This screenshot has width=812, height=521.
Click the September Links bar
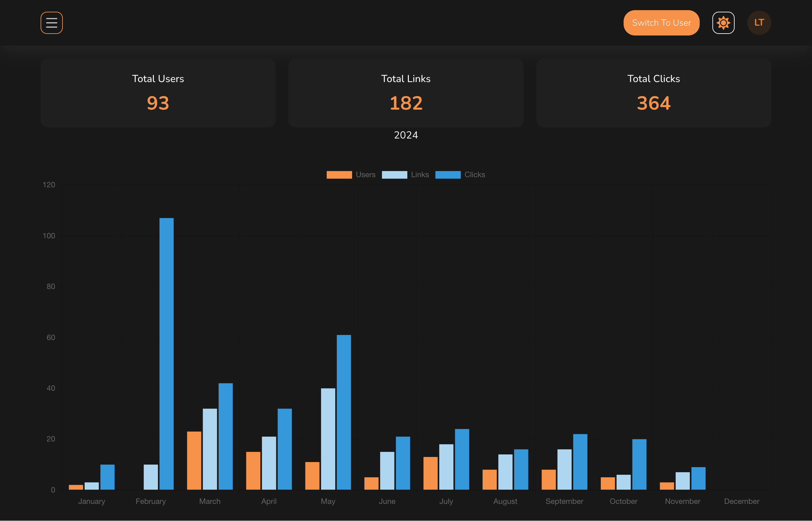coord(564,469)
